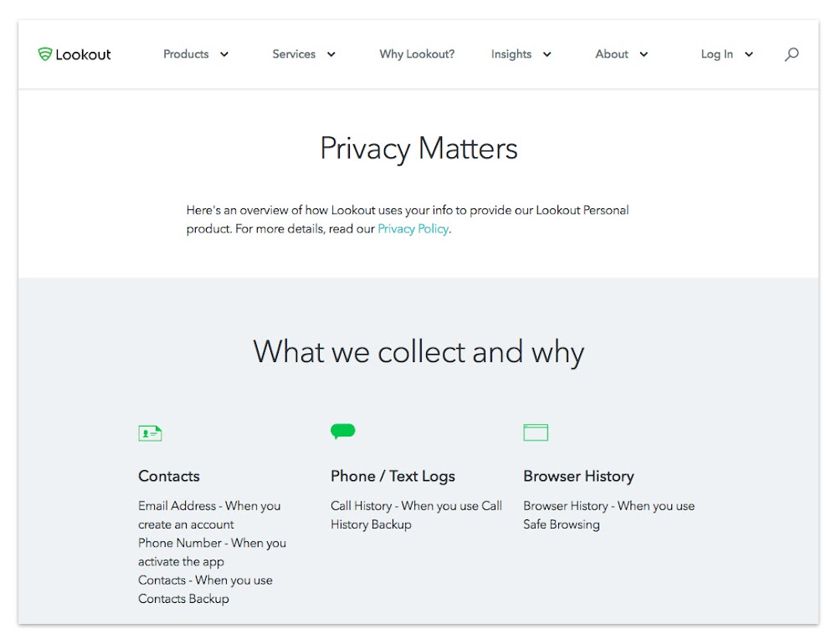
Task: Select the browser frame icon above Browser History
Action: [536, 432]
